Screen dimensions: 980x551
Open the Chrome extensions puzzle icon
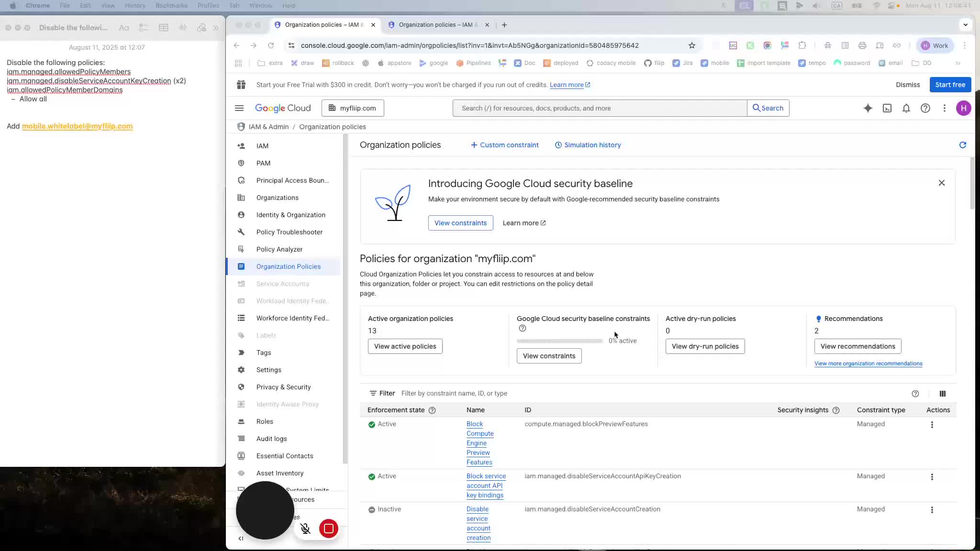click(x=802, y=45)
